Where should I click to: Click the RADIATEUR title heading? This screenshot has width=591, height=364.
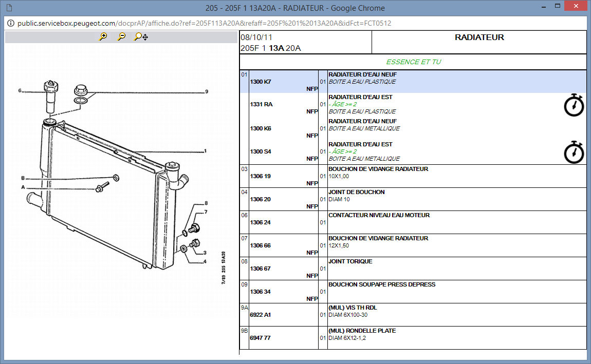(479, 37)
